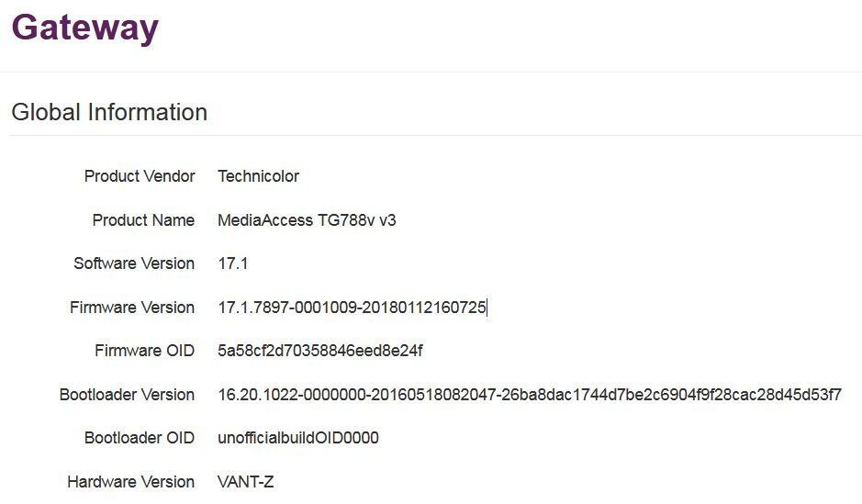This screenshot has width=862, height=504.
Task: Select the 17.1 software version value
Action: coord(232,263)
